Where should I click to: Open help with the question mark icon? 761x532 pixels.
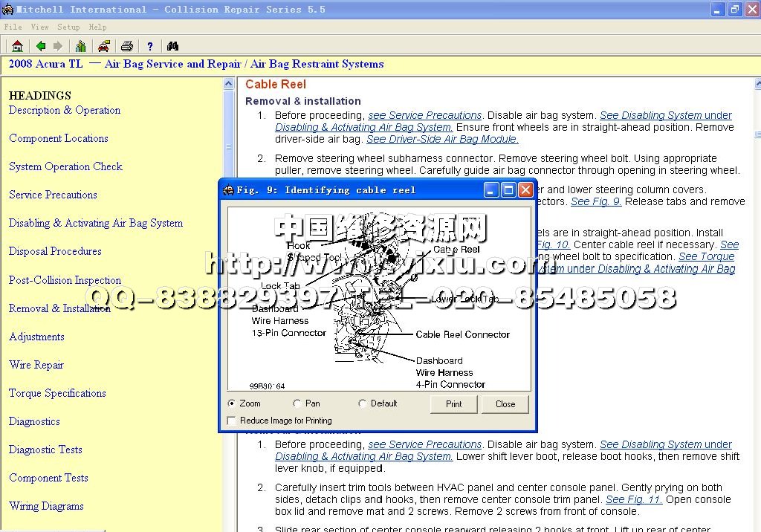click(149, 46)
